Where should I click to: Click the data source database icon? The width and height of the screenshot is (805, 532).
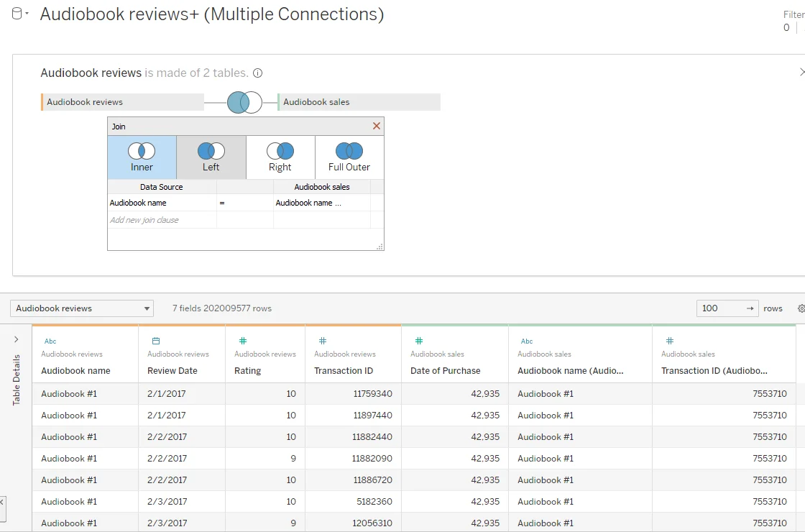[17, 14]
